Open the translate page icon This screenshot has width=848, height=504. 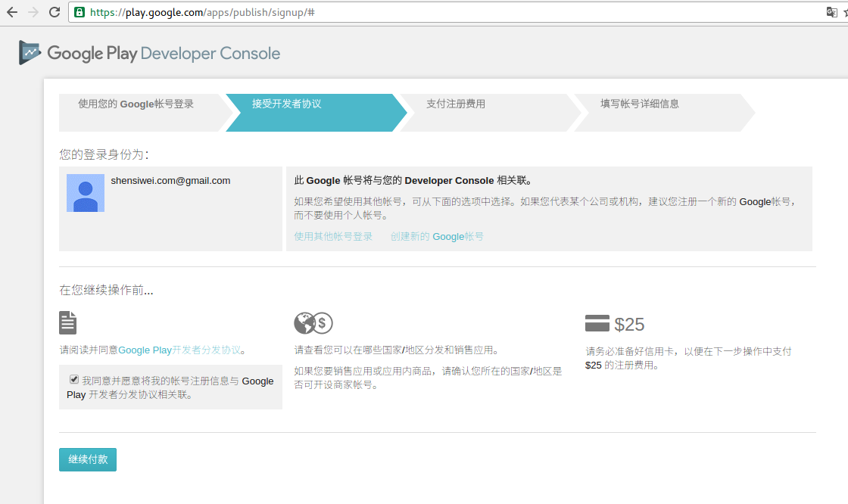pyautogui.click(x=831, y=12)
